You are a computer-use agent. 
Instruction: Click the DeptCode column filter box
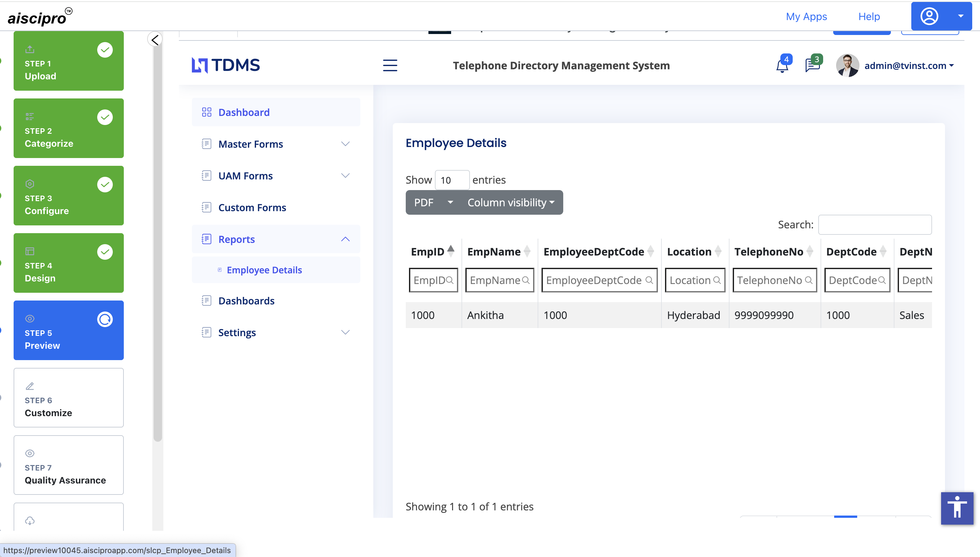857,280
